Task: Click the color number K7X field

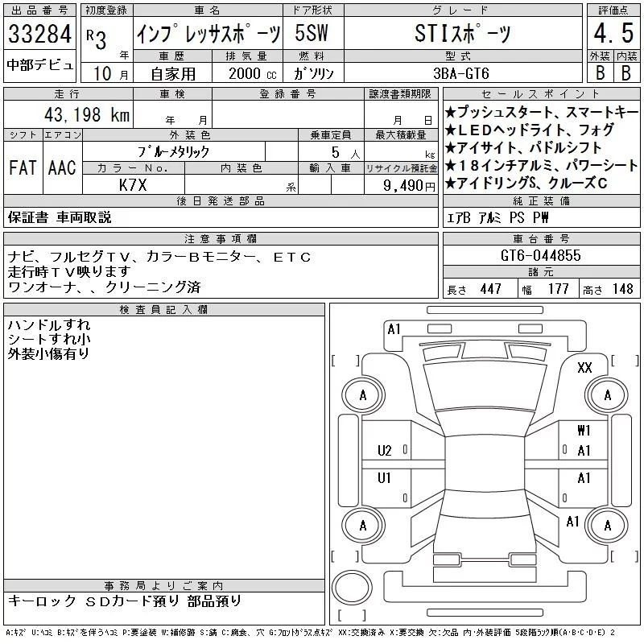Action: (x=134, y=185)
